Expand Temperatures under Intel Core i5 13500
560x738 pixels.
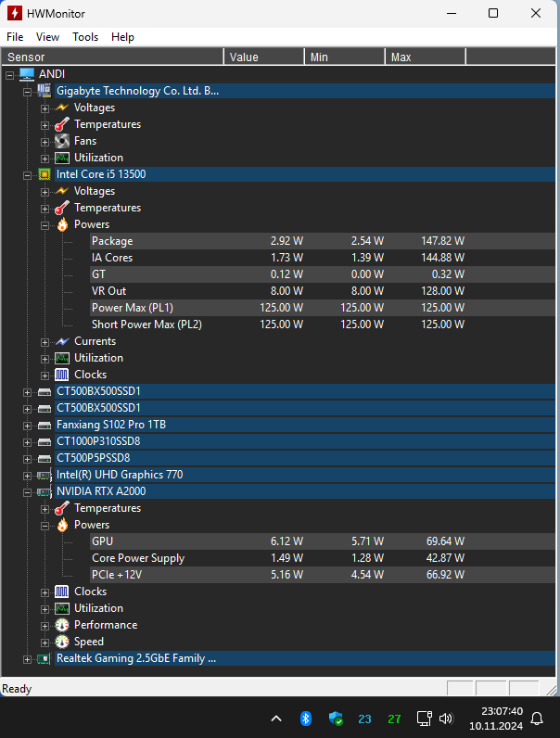click(x=45, y=209)
